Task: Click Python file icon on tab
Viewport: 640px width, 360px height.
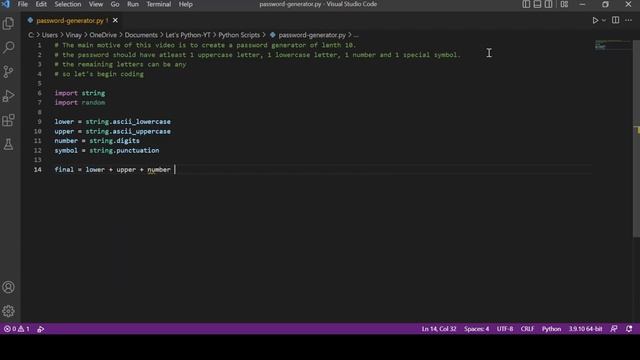Action: 30,20
